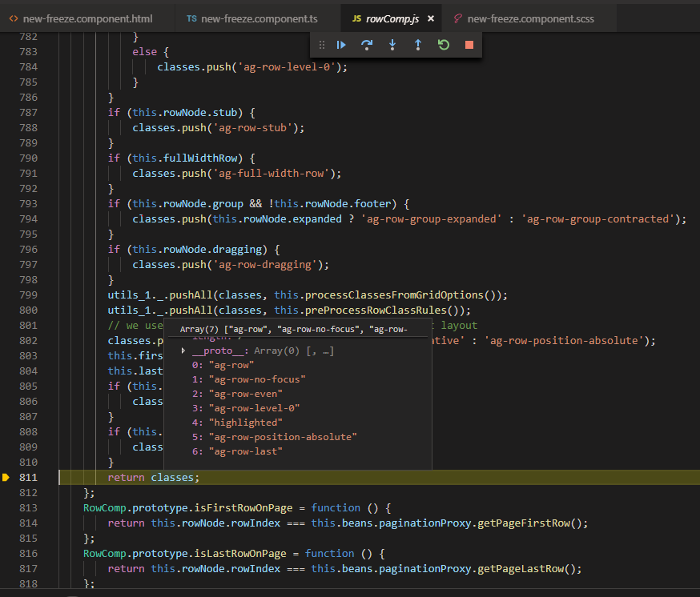Click the Continue debug button
Viewport: 700px width, 597px height.
(x=341, y=45)
